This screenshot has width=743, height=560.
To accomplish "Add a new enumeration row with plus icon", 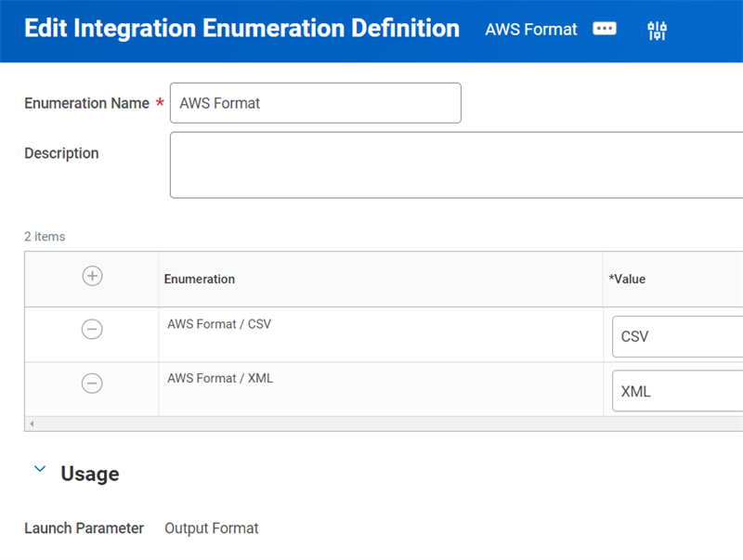I will click(92, 276).
